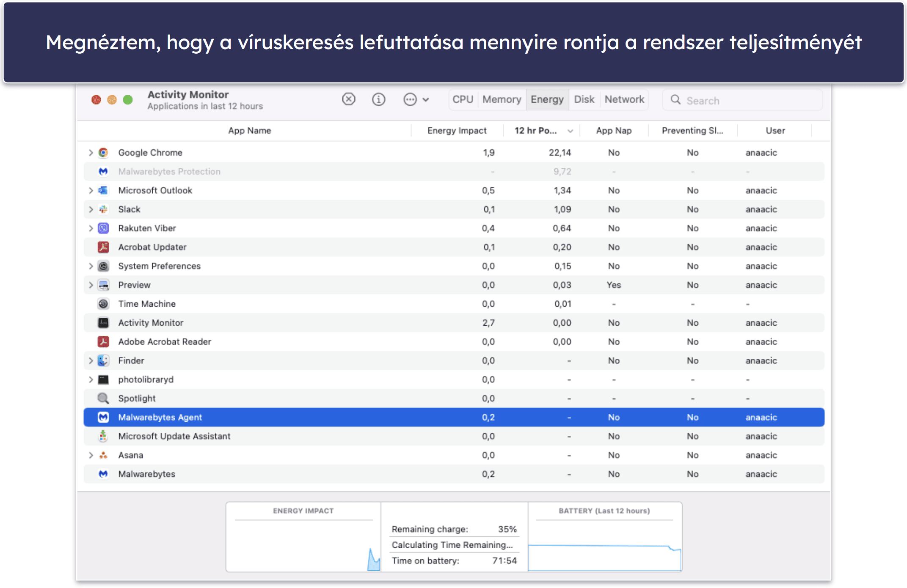
Task: Sort by App Name column
Action: tap(249, 131)
